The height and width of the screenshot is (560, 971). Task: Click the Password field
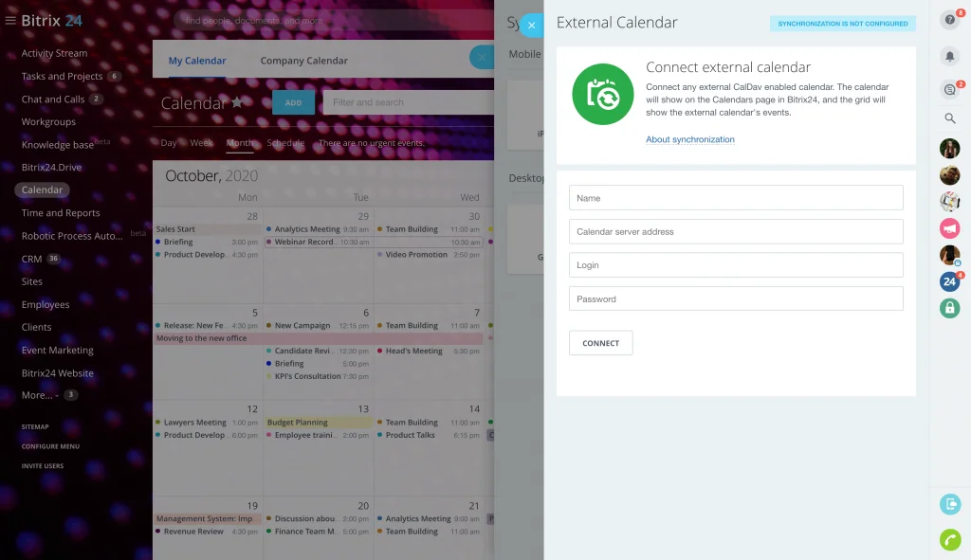tap(736, 299)
